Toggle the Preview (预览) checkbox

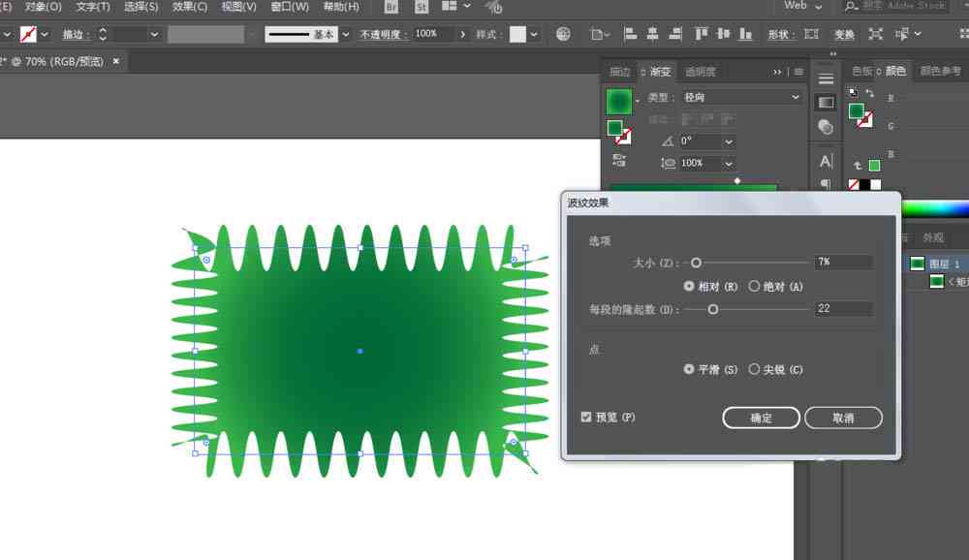point(586,417)
